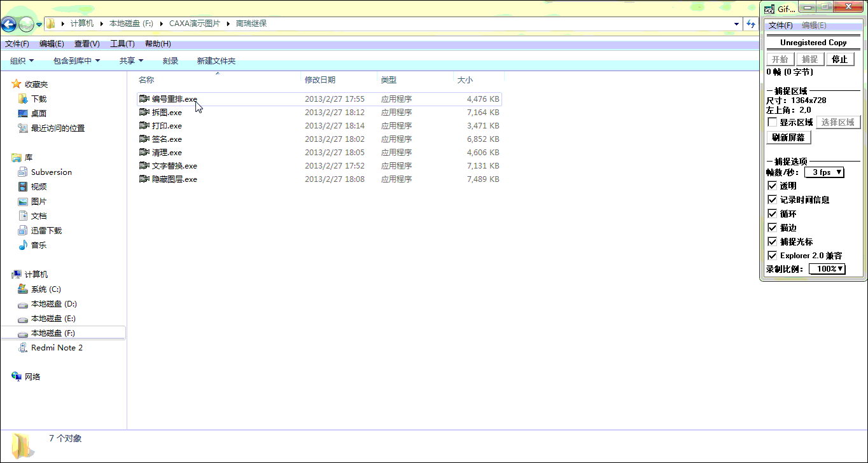Uncheck the 透明 checkbox

pos(773,186)
